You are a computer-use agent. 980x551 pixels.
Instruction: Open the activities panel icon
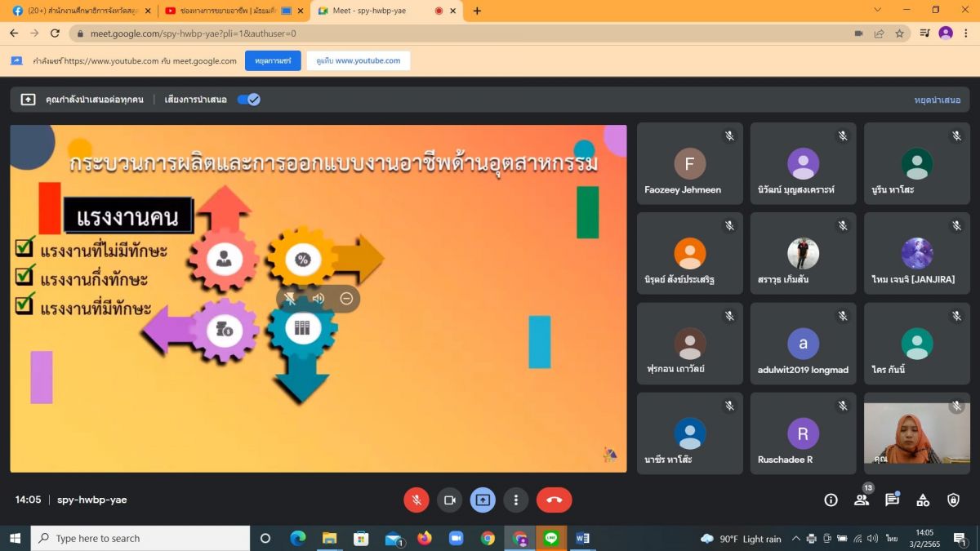(x=923, y=500)
